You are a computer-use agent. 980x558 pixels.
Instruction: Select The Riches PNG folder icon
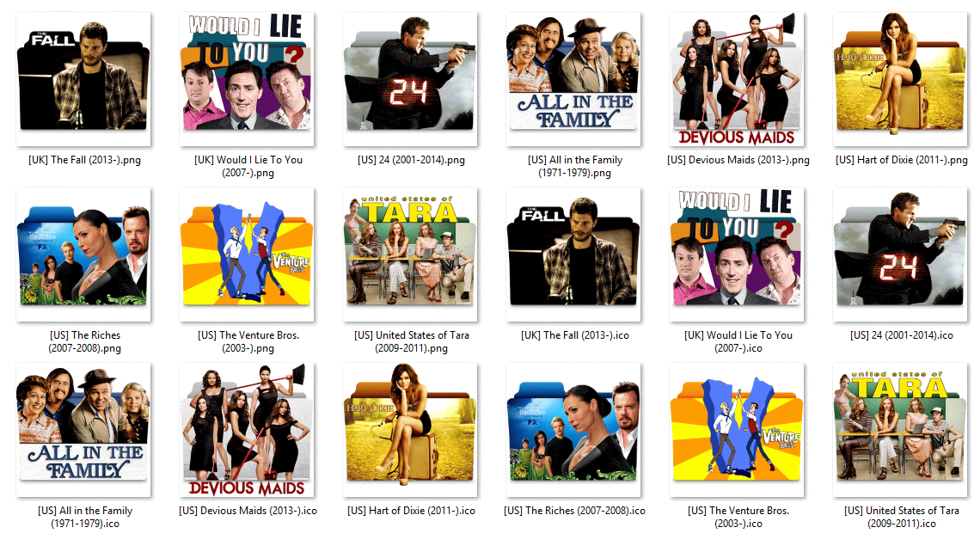click(83, 254)
